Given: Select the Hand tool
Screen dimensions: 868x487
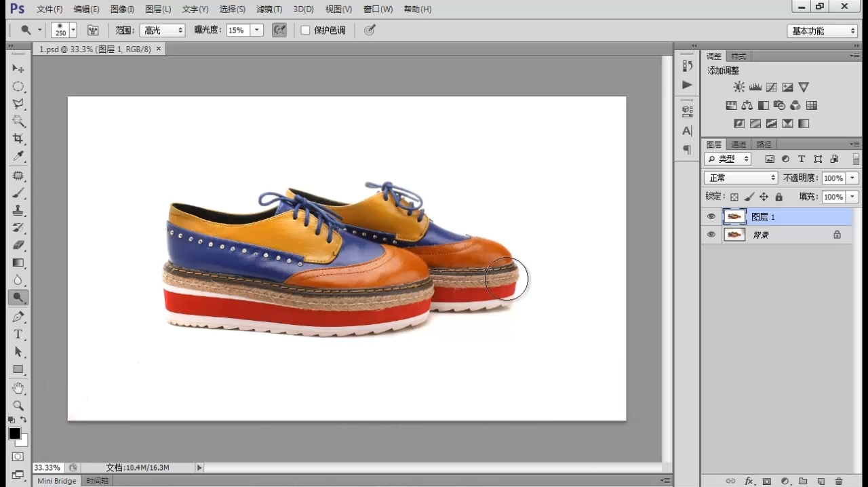Looking at the screenshot, I should click(18, 389).
